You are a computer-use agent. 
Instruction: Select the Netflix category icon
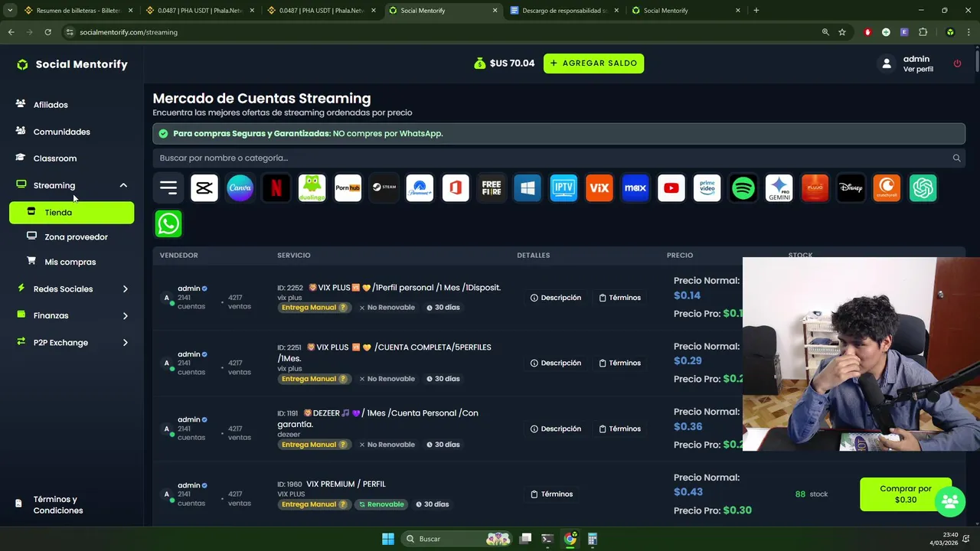[276, 187]
